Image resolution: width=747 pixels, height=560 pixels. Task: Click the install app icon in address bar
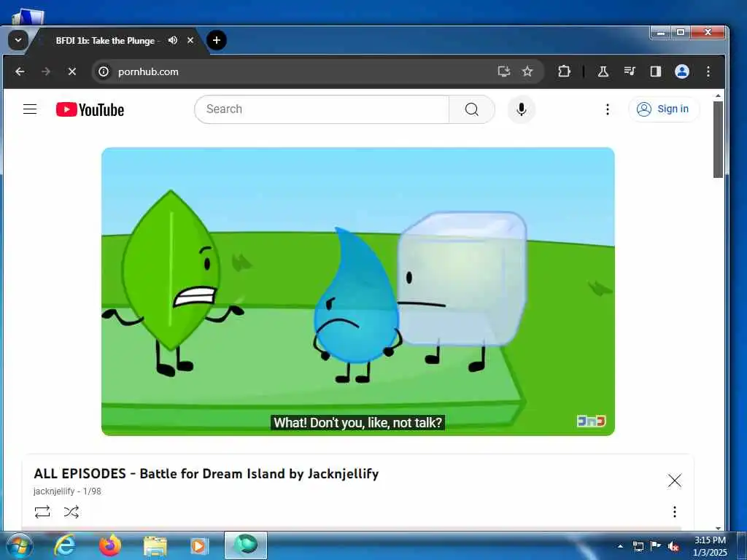[503, 71]
